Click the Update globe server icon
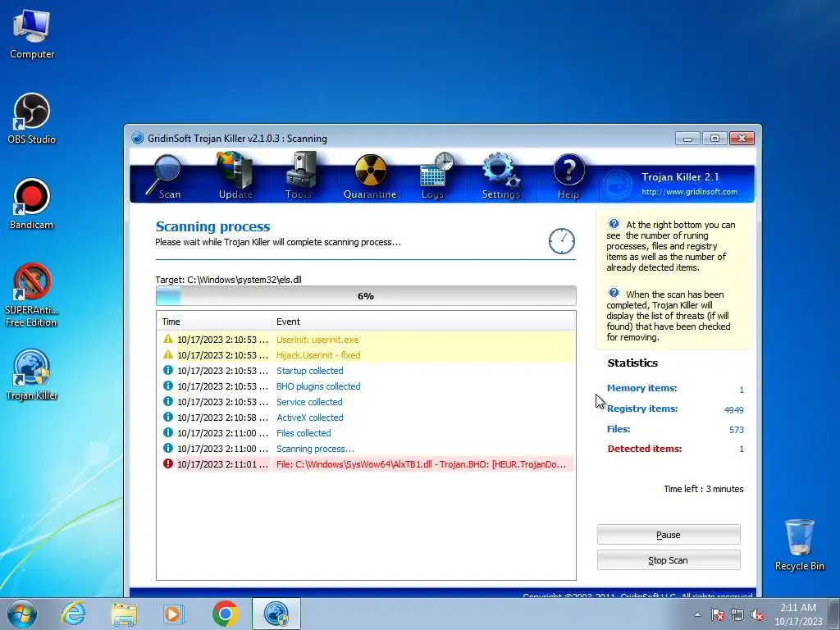The image size is (840, 630). pyautogui.click(x=235, y=176)
